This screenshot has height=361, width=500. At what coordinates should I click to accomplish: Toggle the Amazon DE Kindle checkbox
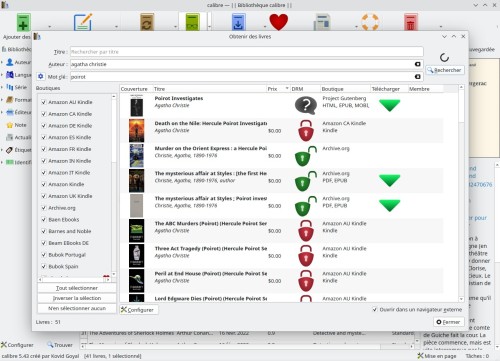coord(44,126)
